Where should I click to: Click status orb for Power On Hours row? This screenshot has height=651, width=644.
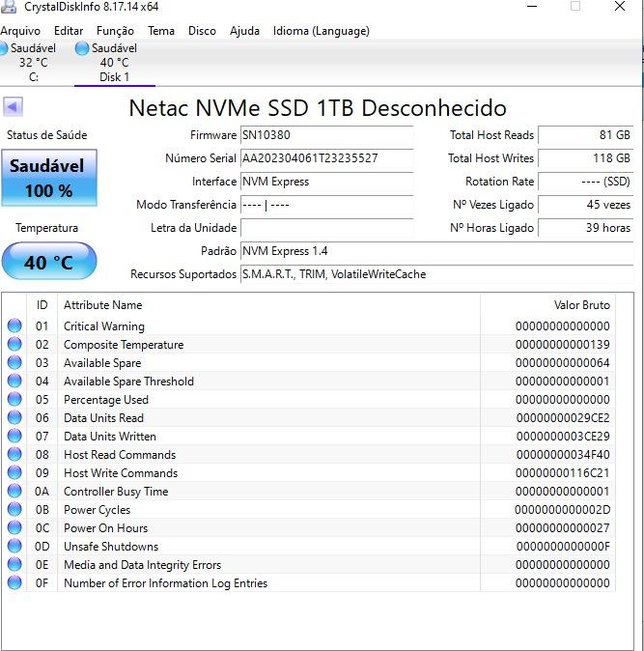pyautogui.click(x=14, y=527)
